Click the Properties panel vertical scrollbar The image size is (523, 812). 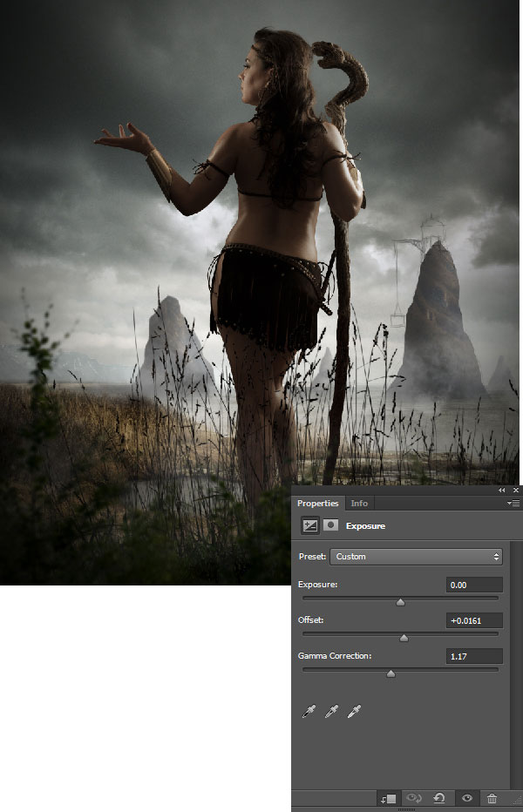[x=515, y=665]
